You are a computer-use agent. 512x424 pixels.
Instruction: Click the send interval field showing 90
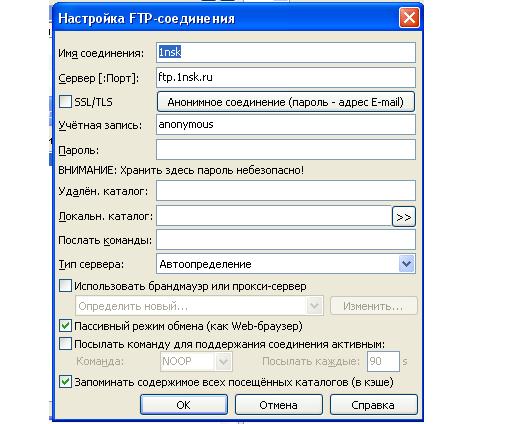coord(383,361)
